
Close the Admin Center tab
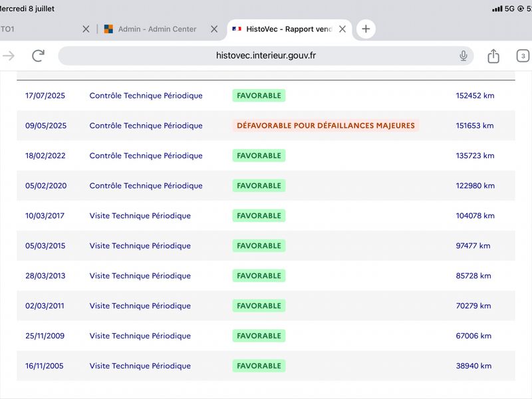point(214,29)
